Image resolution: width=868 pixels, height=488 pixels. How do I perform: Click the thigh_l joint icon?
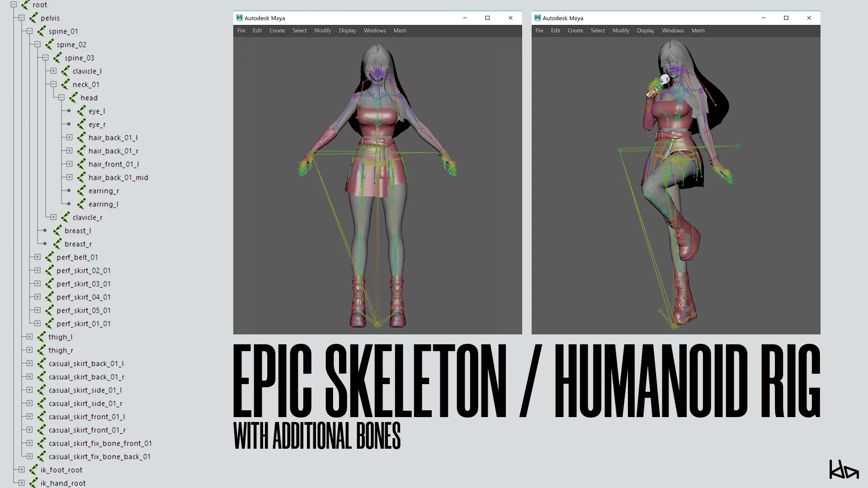[41, 337]
